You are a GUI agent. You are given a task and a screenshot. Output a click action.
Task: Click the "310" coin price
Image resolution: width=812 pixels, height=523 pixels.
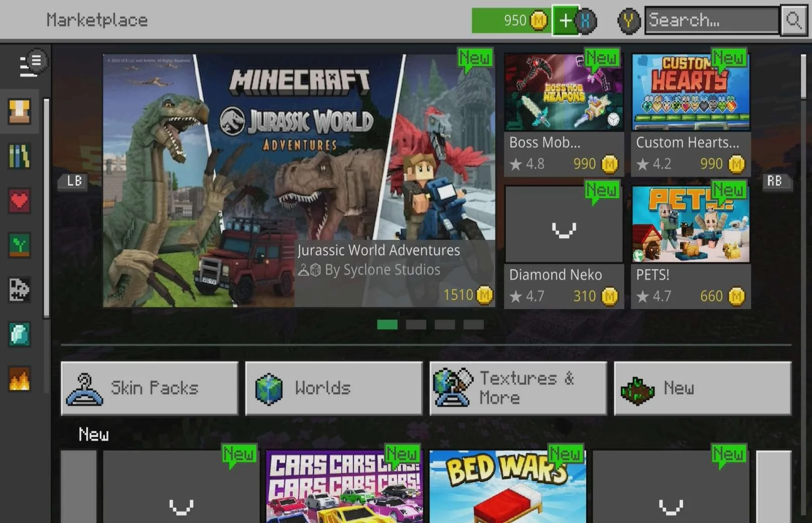pyautogui.click(x=585, y=296)
